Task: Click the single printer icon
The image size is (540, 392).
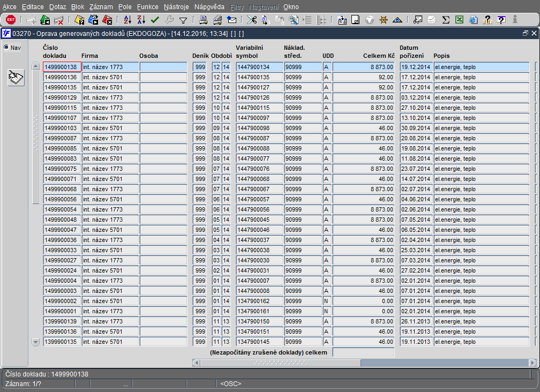Action: point(204,20)
